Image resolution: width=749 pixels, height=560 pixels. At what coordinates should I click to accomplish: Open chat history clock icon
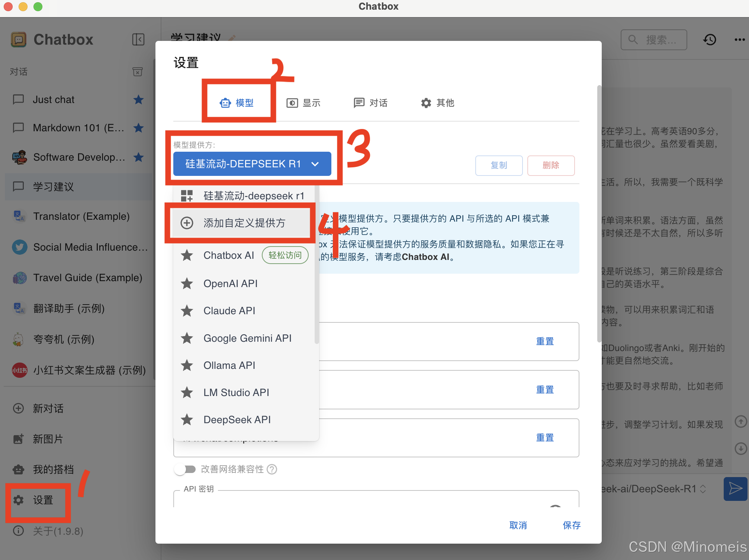pos(710,39)
